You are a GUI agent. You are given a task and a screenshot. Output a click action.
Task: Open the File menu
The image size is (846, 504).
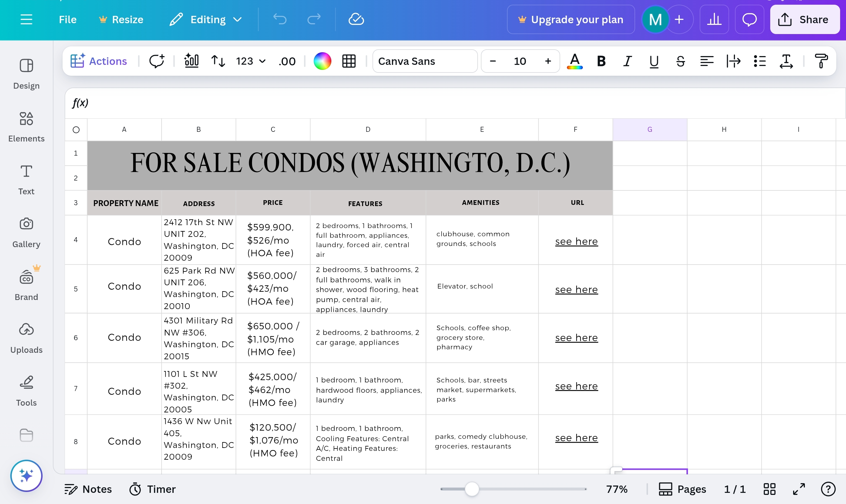coord(68,19)
